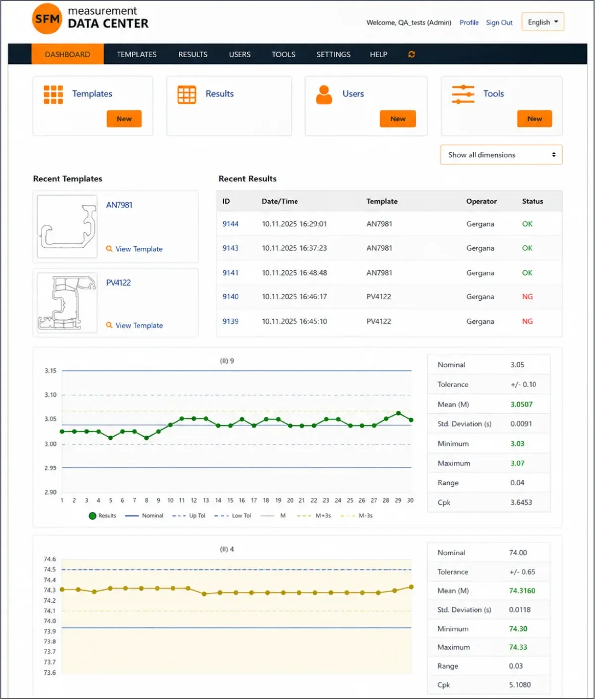The image size is (595, 700).
Task: Open the Users card link
Action: tap(353, 94)
